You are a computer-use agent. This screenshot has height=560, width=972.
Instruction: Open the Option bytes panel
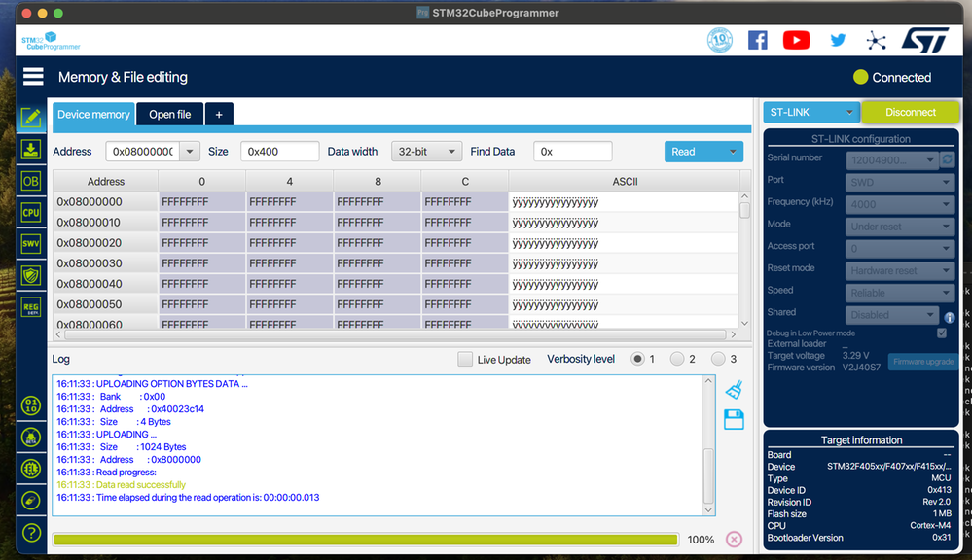(x=30, y=180)
